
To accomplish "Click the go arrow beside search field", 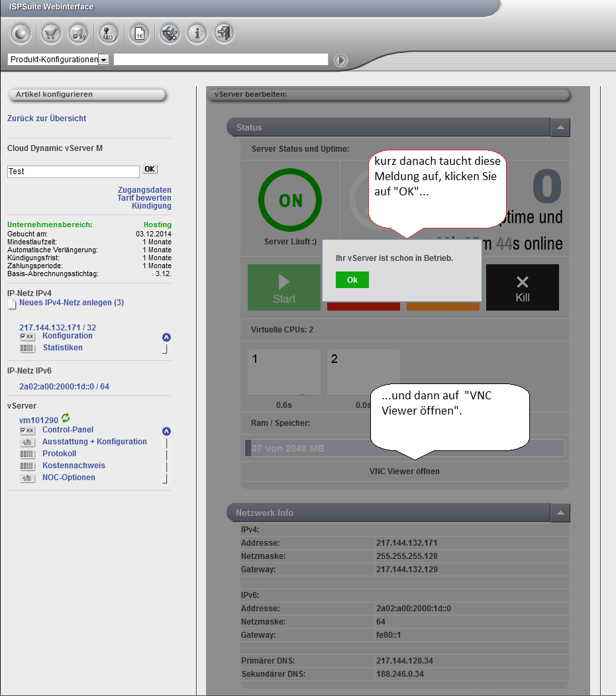I will click(340, 60).
